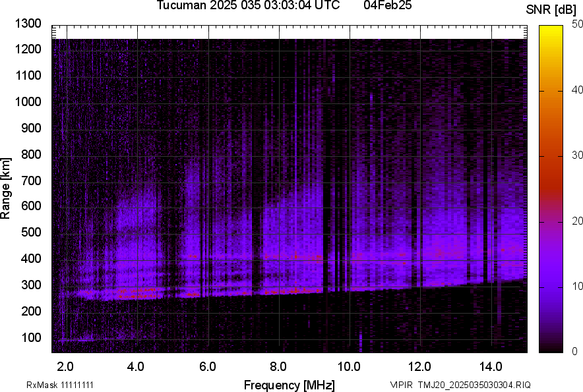Click the '400' range tick label
Screen dimensions: 583x392
click(31, 259)
